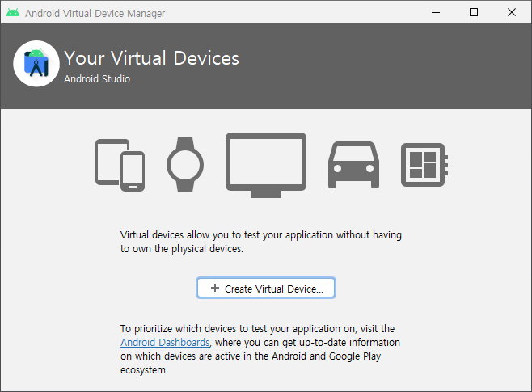The image size is (532, 392).
Task: Close the Android Virtual Device Manager window
Action: (512, 13)
